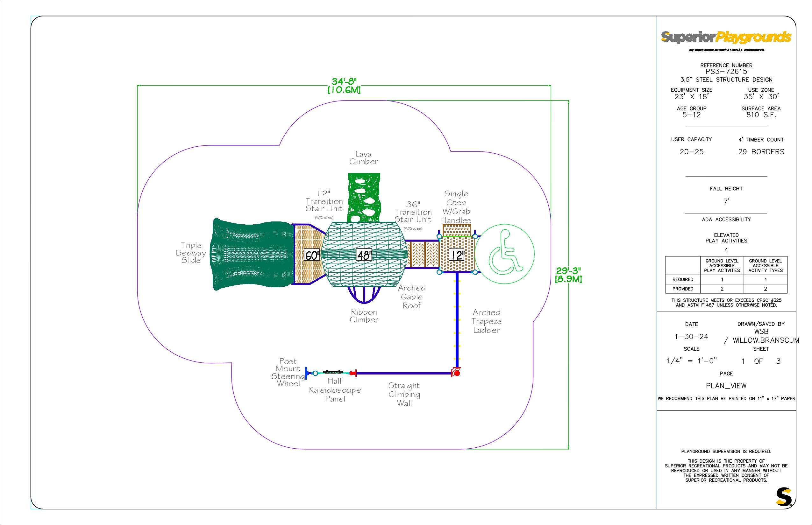Click the Half Kaleidoscope Panel label

click(335, 390)
